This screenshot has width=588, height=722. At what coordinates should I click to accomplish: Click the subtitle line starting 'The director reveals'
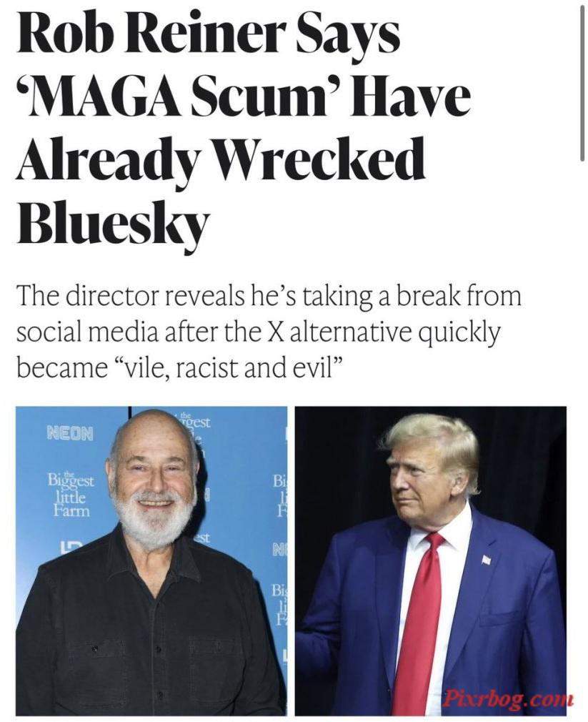point(269,296)
